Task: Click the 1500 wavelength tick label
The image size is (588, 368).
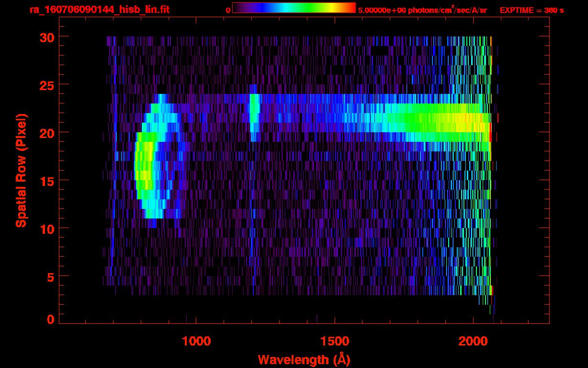Action: click(x=335, y=341)
